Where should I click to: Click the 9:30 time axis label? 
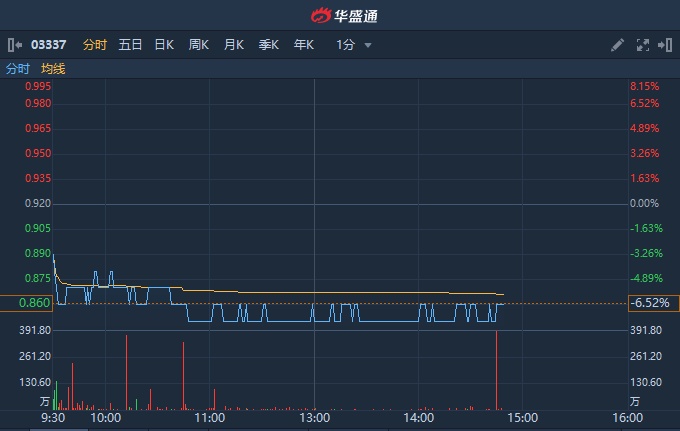[53, 418]
